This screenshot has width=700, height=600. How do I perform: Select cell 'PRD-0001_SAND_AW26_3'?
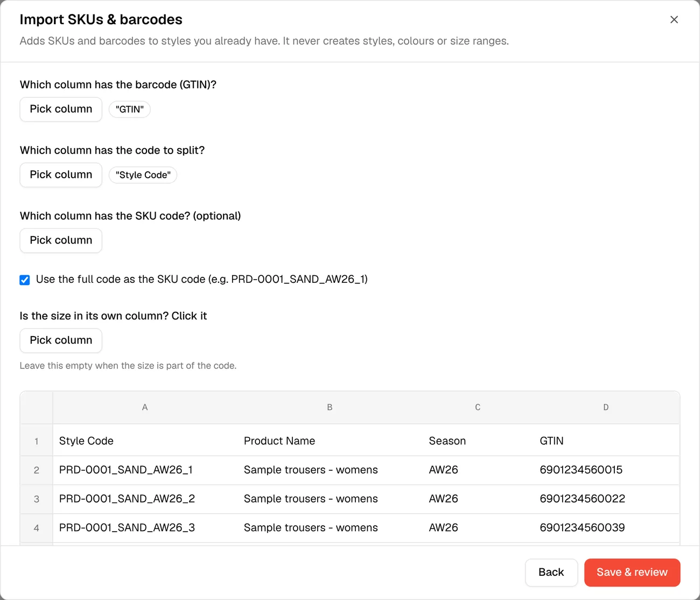point(145,528)
